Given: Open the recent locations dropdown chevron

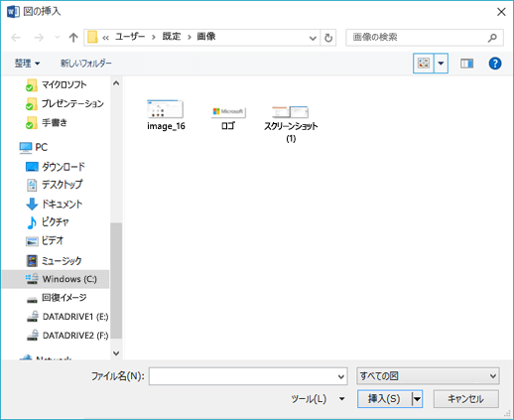Looking at the screenshot, I should (x=58, y=38).
